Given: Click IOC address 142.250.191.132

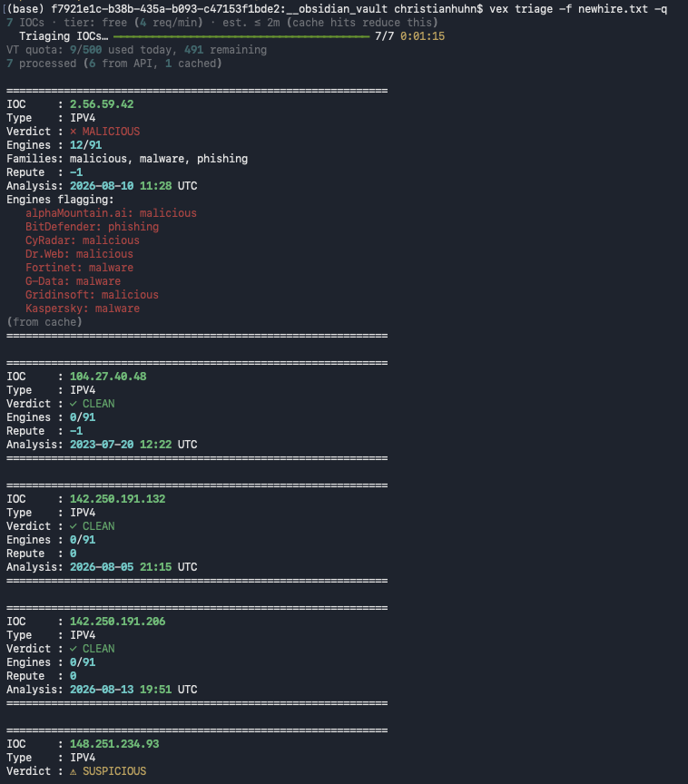Looking at the screenshot, I should tap(117, 499).
